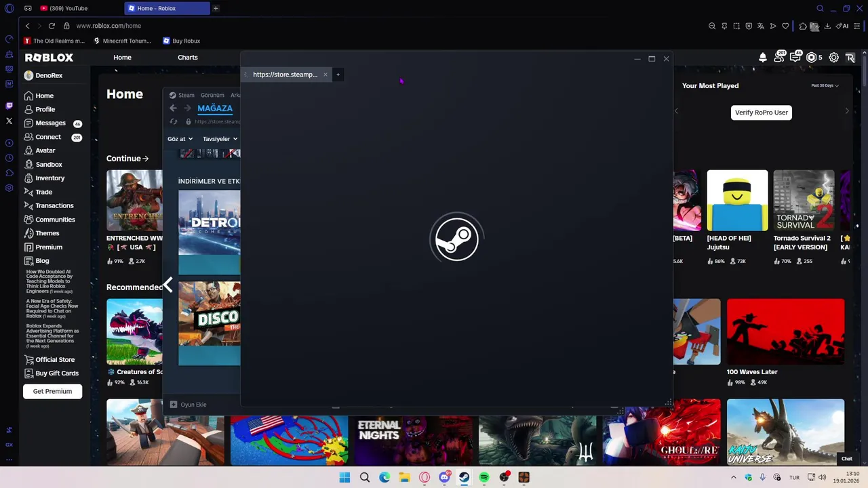Open MAĞAZA section in Steam

click(x=215, y=108)
